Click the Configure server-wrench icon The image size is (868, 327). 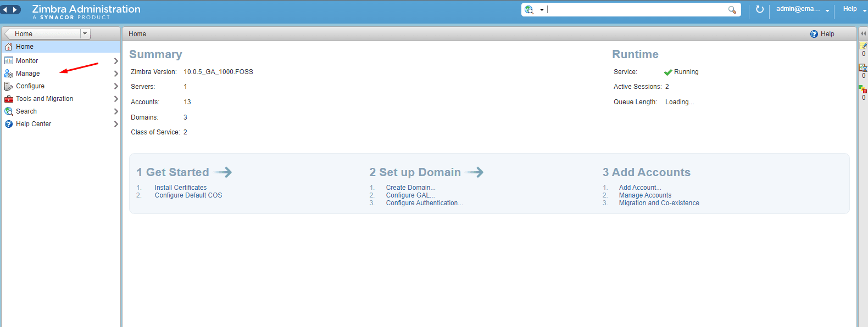pyautogui.click(x=9, y=86)
